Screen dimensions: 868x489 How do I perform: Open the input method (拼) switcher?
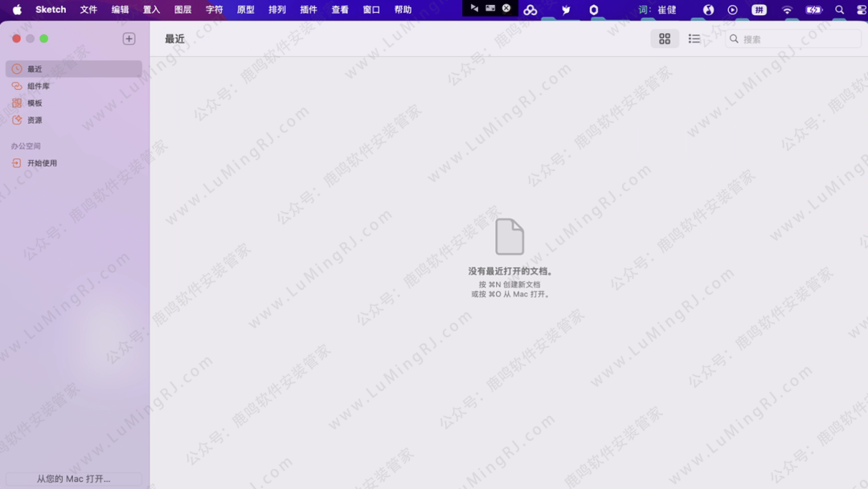759,10
